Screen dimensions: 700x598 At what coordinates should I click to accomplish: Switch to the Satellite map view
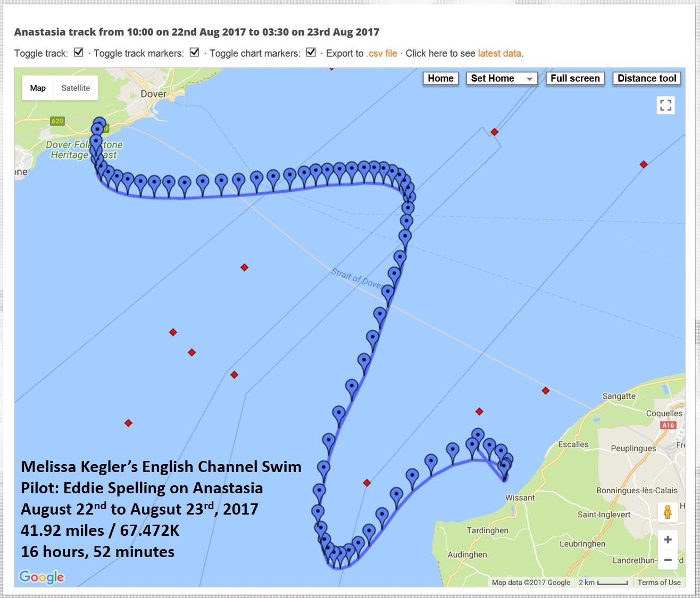pos(76,88)
